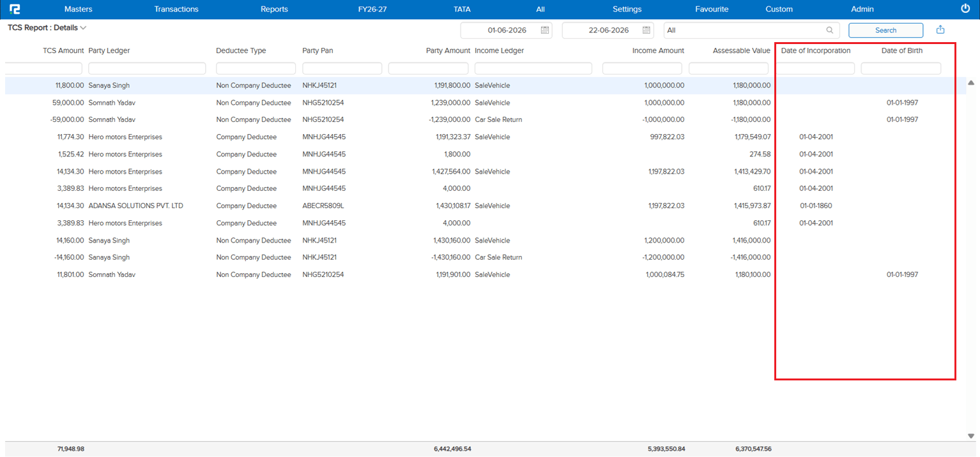Image resolution: width=980 pixels, height=457 pixels.
Task: Click the Date of Incorporation filter box
Action: click(x=815, y=68)
